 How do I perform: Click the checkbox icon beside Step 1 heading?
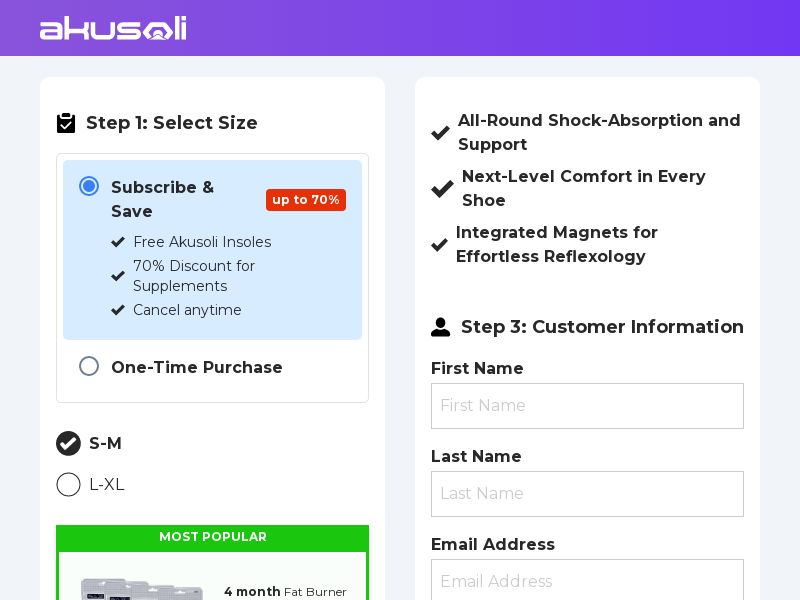66,123
